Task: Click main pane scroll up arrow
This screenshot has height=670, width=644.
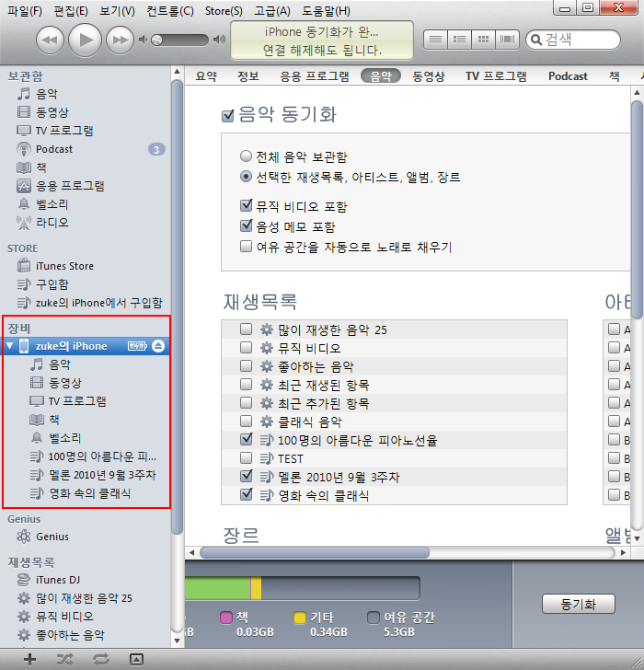Action: click(637, 92)
